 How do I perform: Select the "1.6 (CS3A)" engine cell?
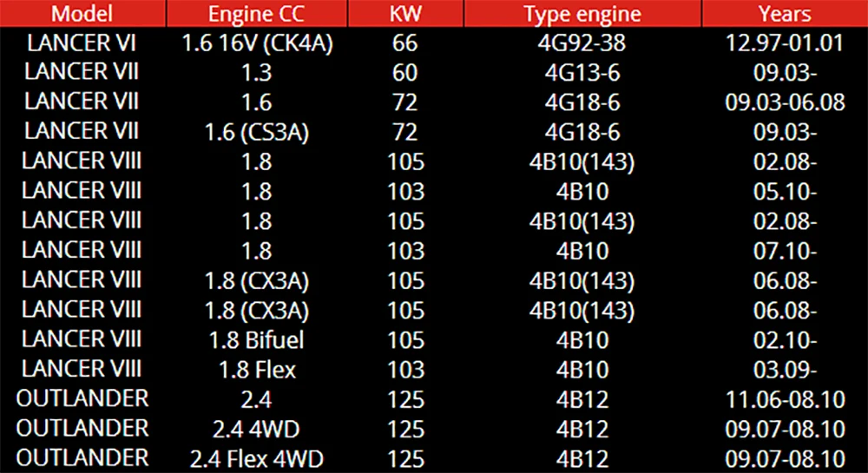point(257,133)
